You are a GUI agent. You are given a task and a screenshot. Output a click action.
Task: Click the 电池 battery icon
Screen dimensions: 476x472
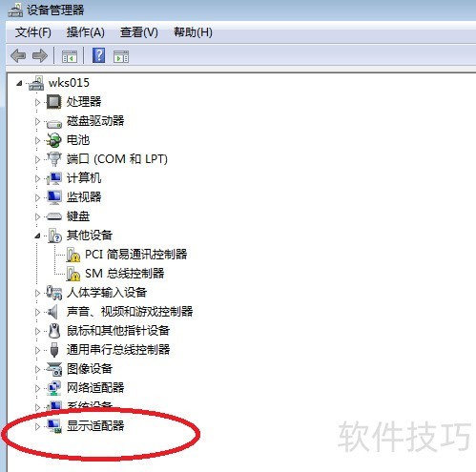(x=54, y=140)
